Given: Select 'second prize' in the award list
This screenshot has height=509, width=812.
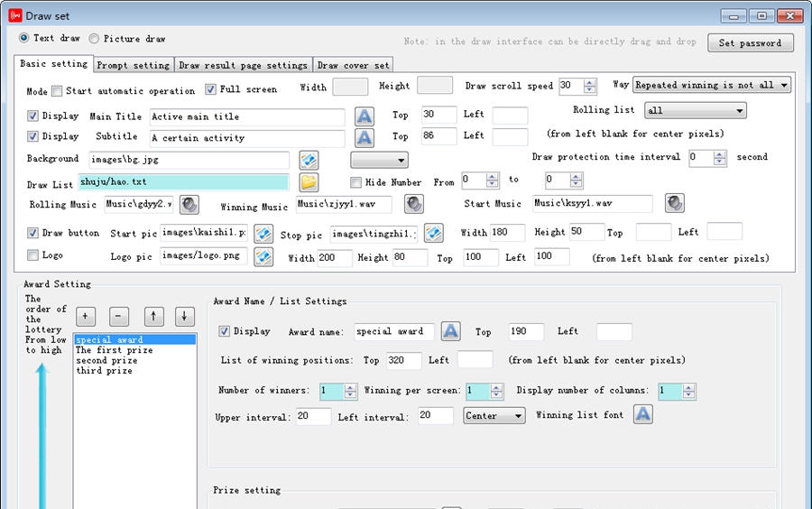Looking at the screenshot, I should 106,360.
